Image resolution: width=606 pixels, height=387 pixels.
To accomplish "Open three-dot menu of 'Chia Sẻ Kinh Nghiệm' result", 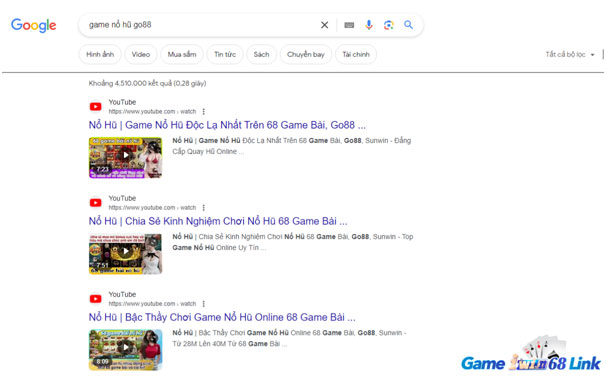I will [x=204, y=208].
